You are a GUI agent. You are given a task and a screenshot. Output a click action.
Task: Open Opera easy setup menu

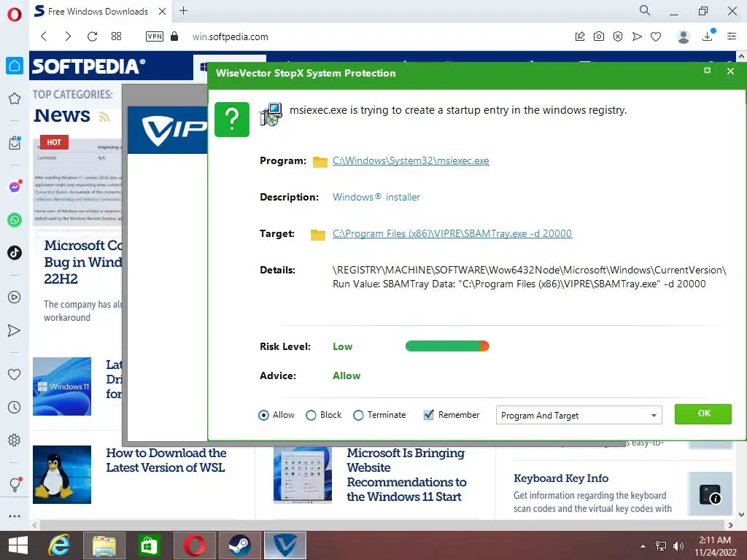tap(732, 36)
